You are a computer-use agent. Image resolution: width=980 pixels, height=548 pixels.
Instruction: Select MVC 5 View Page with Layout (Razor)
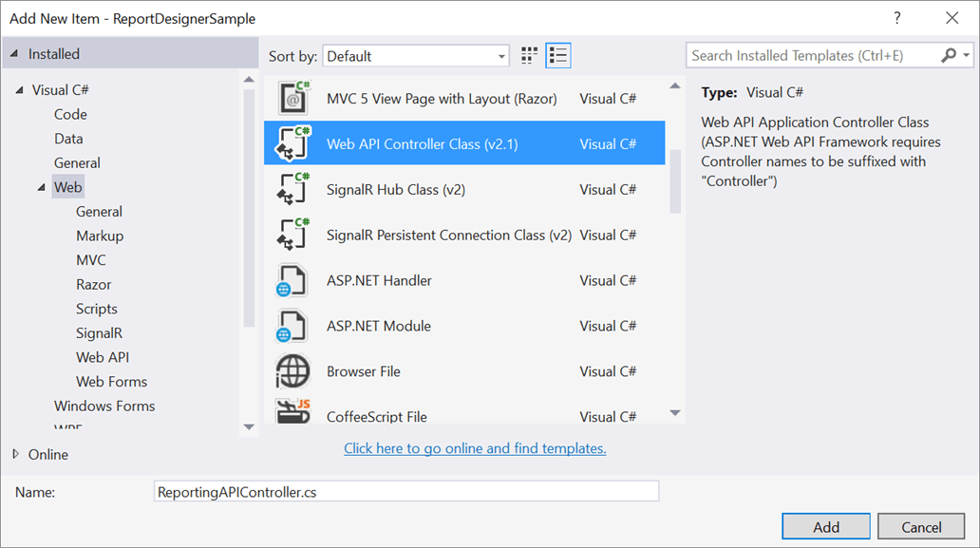pyautogui.click(x=464, y=98)
